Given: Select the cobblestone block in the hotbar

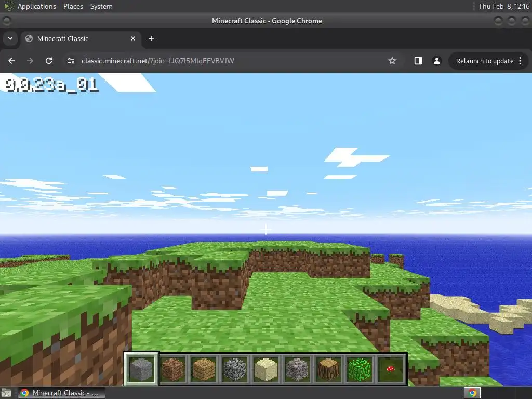Looking at the screenshot, I should pos(235,369).
